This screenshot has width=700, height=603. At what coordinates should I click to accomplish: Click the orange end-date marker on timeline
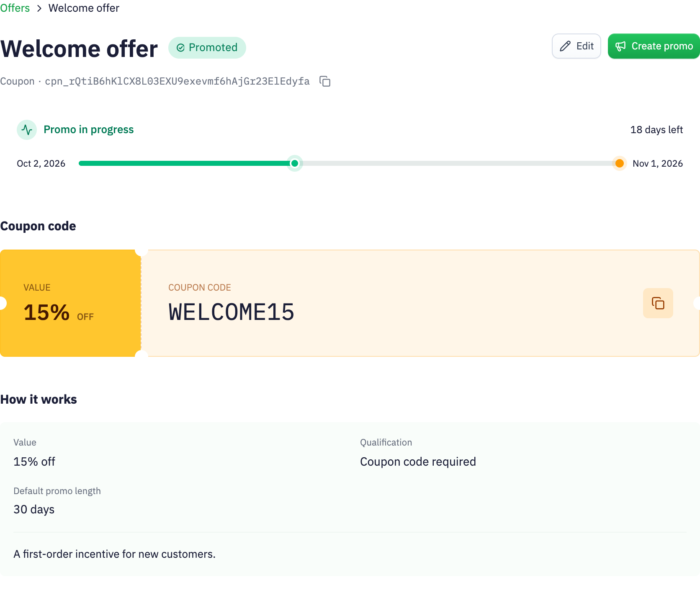pyautogui.click(x=620, y=163)
